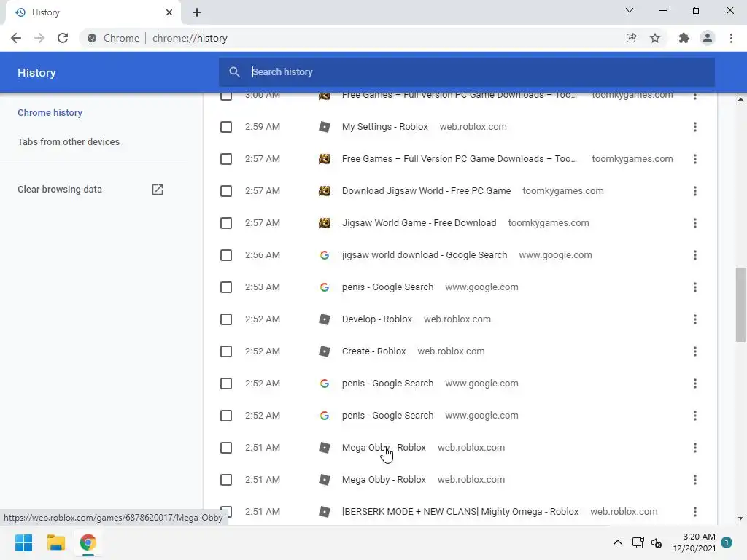Click the site info icon in address bar

point(92,38)
